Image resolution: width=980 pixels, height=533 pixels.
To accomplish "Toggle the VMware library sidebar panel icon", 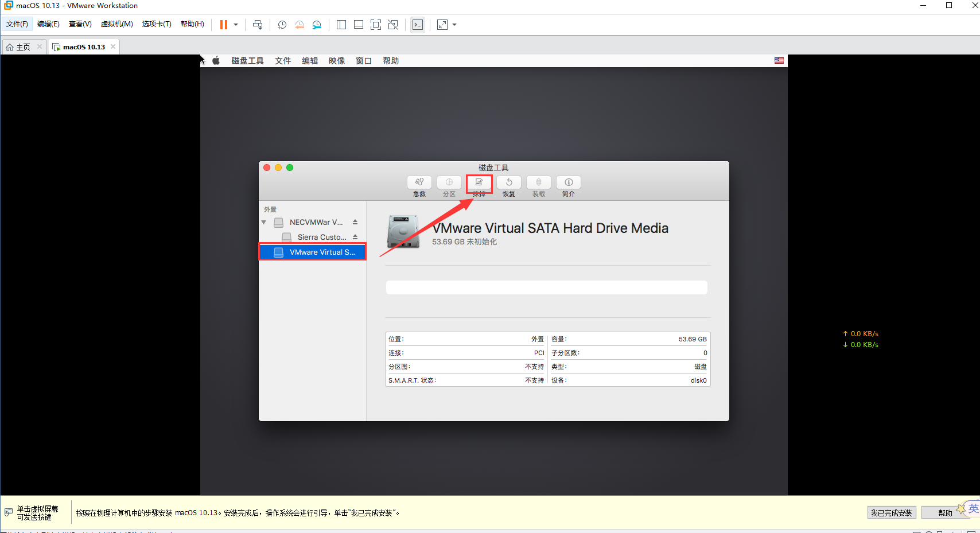I will coord(341,25).
